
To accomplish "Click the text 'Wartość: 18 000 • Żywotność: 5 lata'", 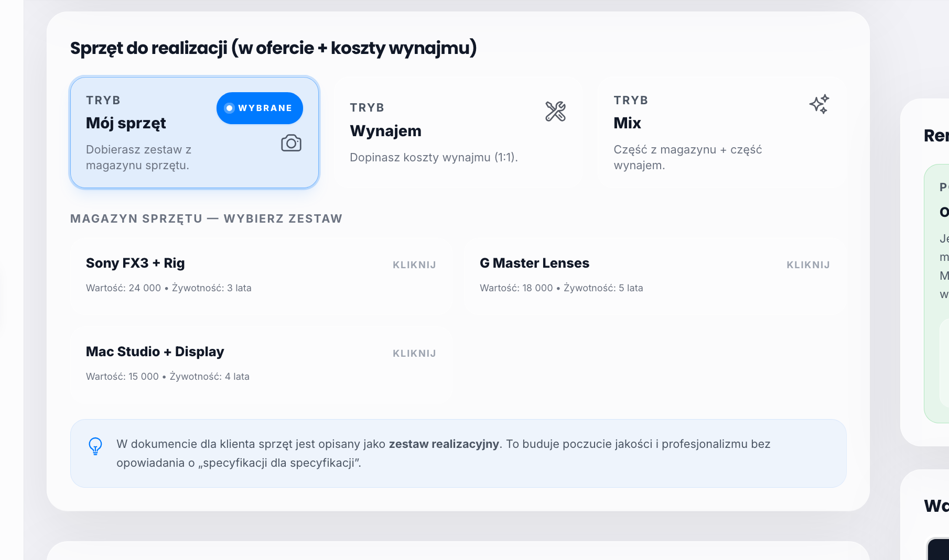I will tap(561, 288).
